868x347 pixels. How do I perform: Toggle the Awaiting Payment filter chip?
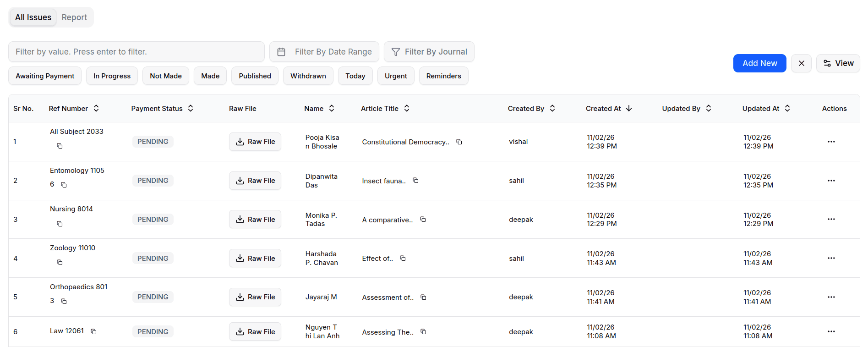pyautogui.click(x=45, y=76)
